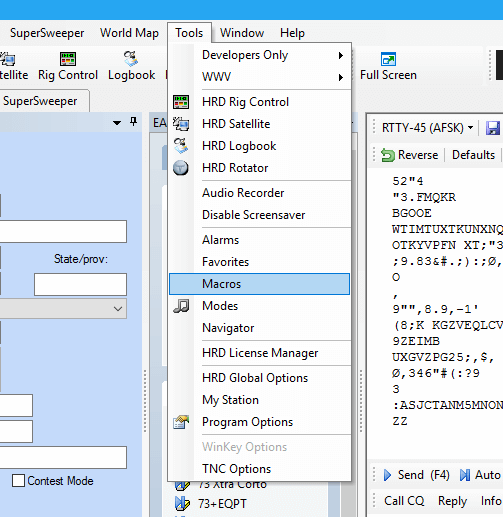
Task: Open Program Options menu entry
Action: pos(259,422)
